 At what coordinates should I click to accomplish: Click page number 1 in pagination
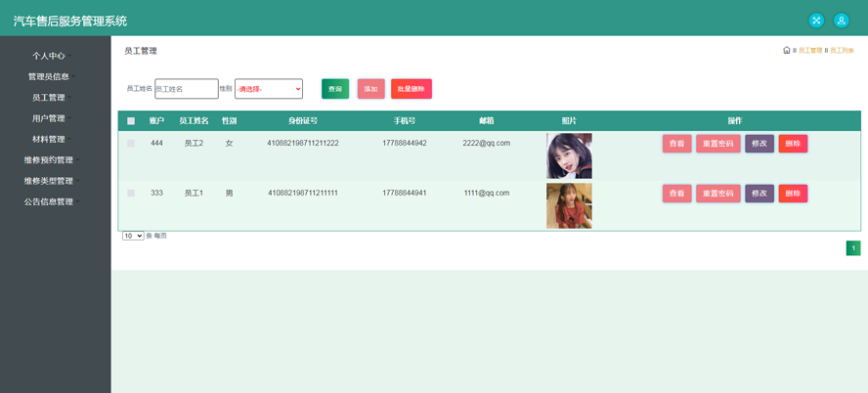pyautogui.click(x=853, y=248)
